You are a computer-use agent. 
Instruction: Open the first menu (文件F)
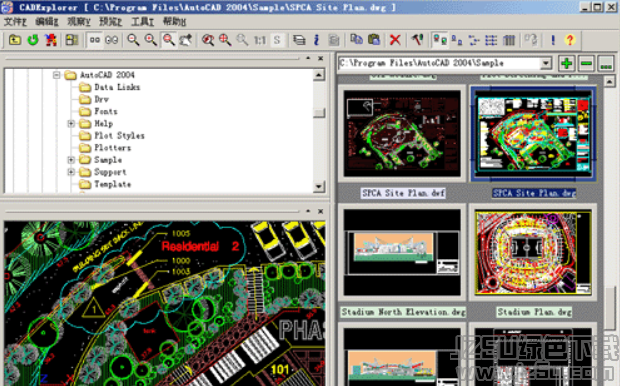pyautogui.click(x=15, y=21)
